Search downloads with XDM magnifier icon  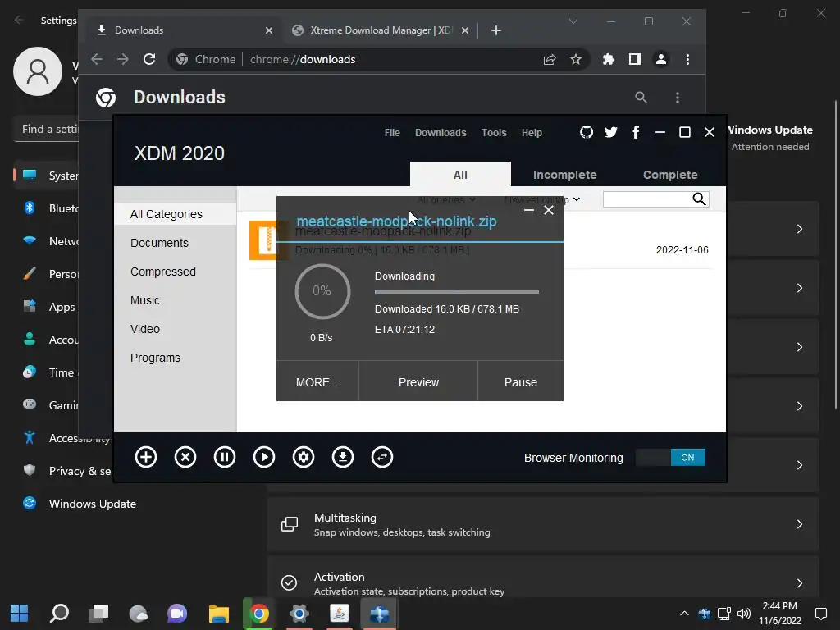tap(699, 199)
